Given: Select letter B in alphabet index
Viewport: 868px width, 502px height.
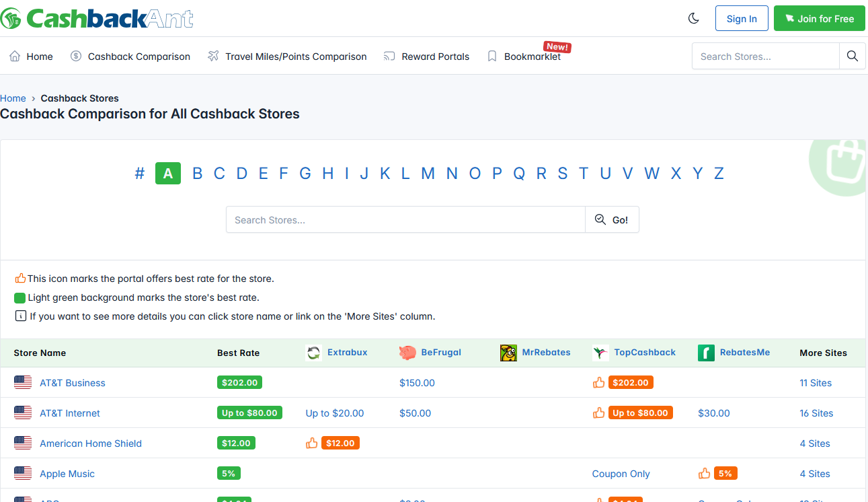Looking at the screenshot, I should (198, 174).
